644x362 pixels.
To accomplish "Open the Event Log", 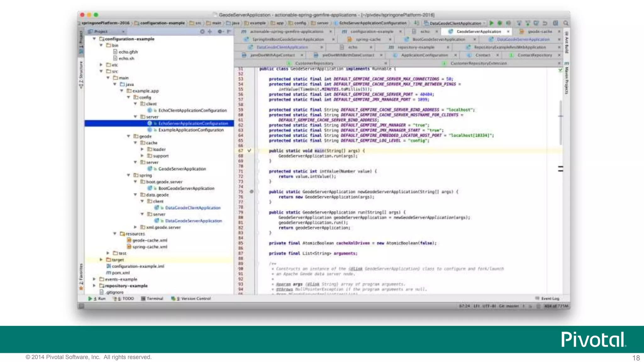I will click(547, 299).
